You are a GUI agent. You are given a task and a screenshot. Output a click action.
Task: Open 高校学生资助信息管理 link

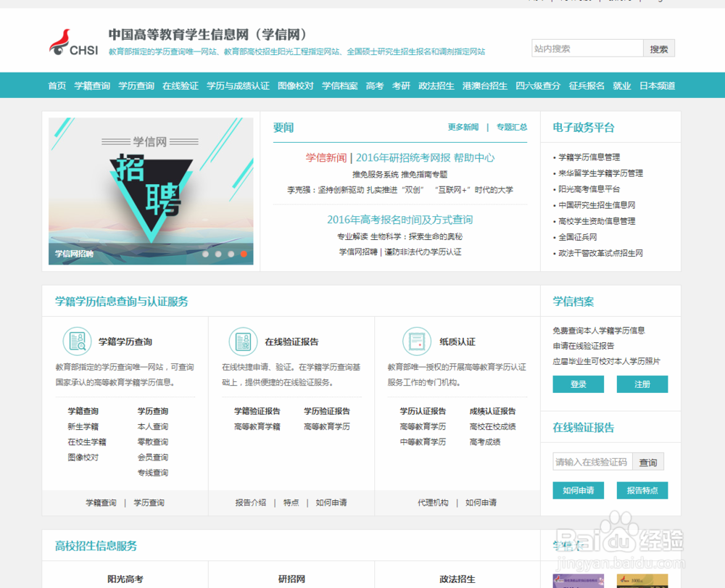coord(597,221)
